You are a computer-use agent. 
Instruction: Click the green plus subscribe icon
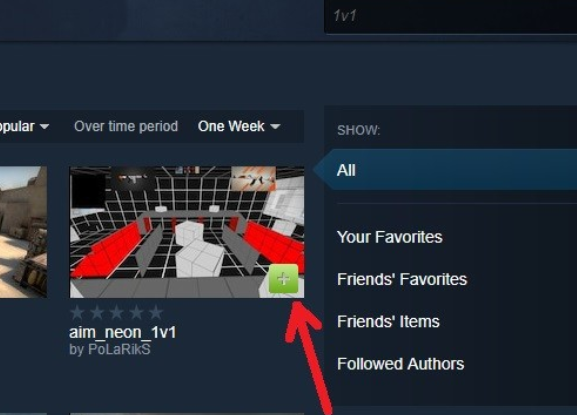[x=283, y=279]
